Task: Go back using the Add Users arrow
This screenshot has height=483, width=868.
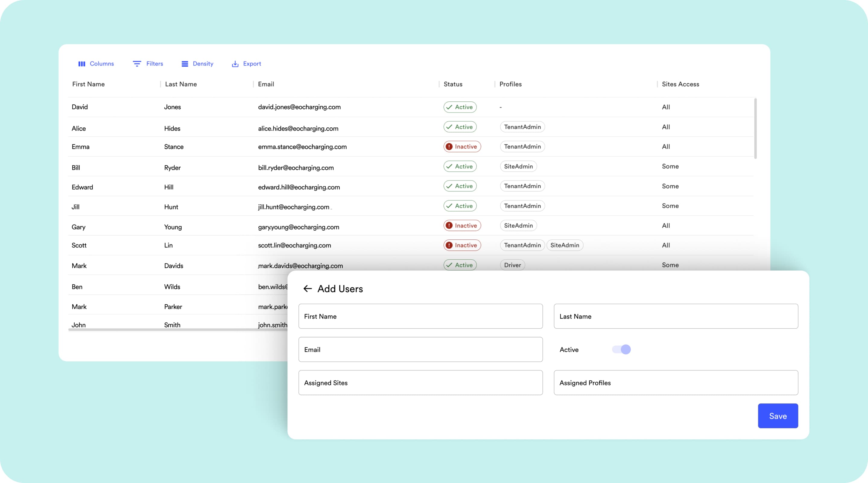Action: pos(308,289)
